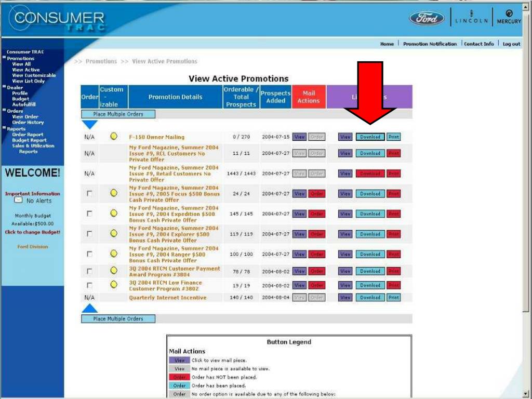The width and height of the screenshot is (532, 399).
Task: Open Budget Report in sidebar
Action: coord(29,140)
